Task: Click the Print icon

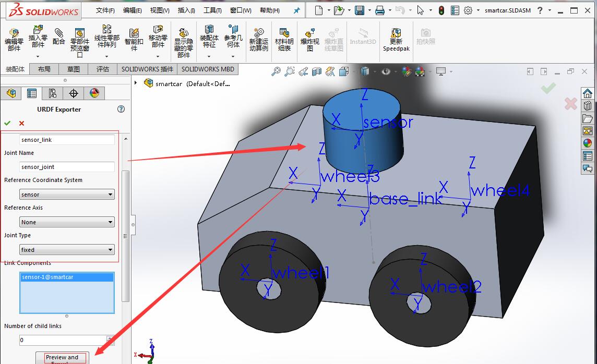Action: pos(379,10)
